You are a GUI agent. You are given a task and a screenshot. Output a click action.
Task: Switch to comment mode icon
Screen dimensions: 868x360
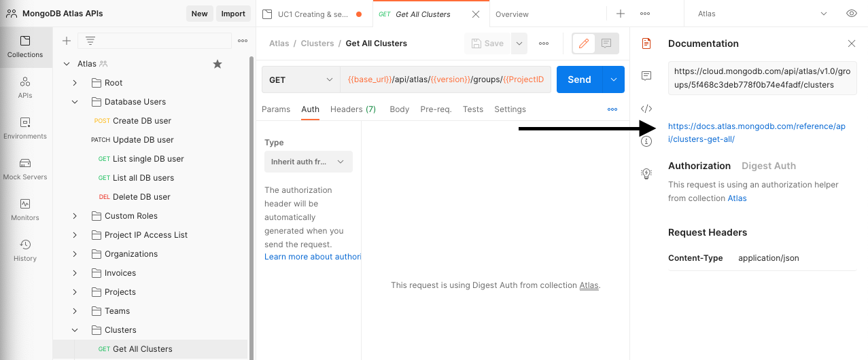click(606, 43)
